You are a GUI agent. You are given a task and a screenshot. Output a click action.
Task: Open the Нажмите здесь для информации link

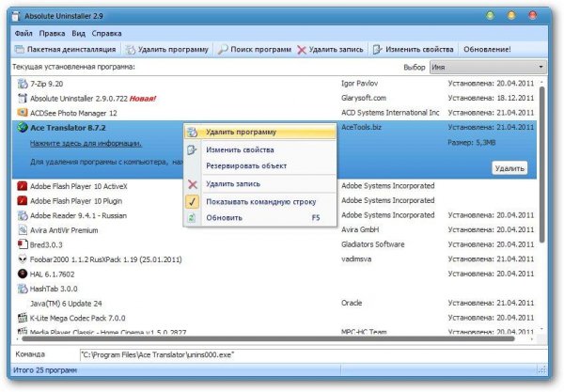tap(86, 144)
